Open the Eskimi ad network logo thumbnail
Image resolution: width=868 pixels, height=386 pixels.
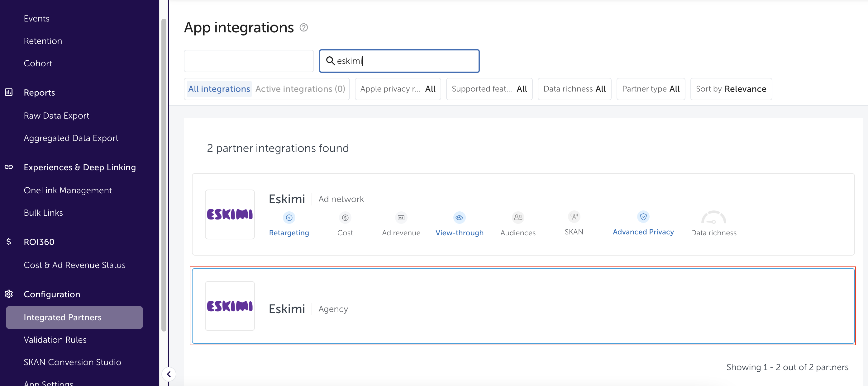tap(230, 214)
